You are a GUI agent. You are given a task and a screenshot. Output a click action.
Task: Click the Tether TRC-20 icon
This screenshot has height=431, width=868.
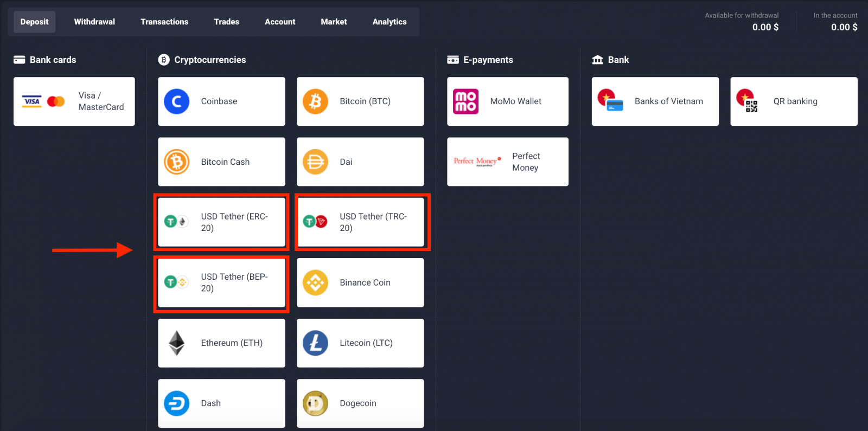tap(315, 221)
